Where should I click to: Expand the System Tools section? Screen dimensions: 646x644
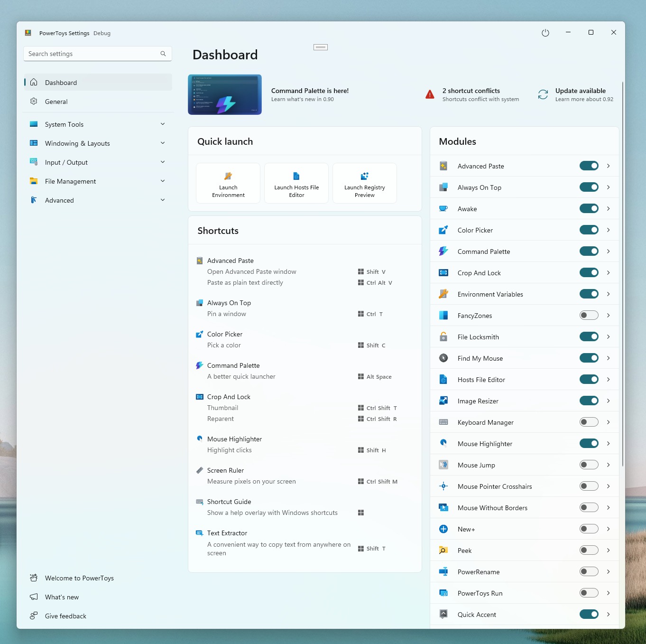(163, 124)
